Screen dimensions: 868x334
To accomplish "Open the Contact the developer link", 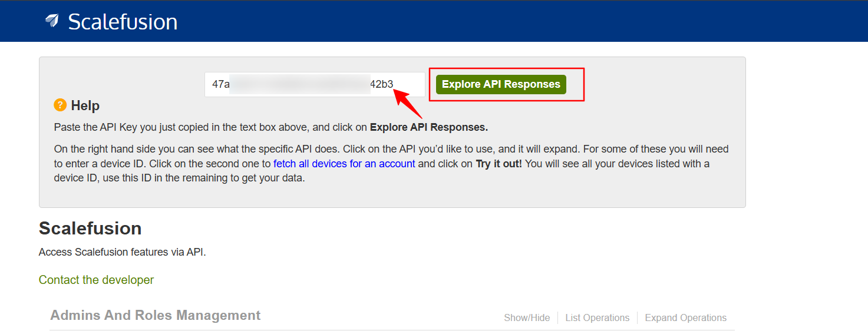I will [x=96, y=280].
